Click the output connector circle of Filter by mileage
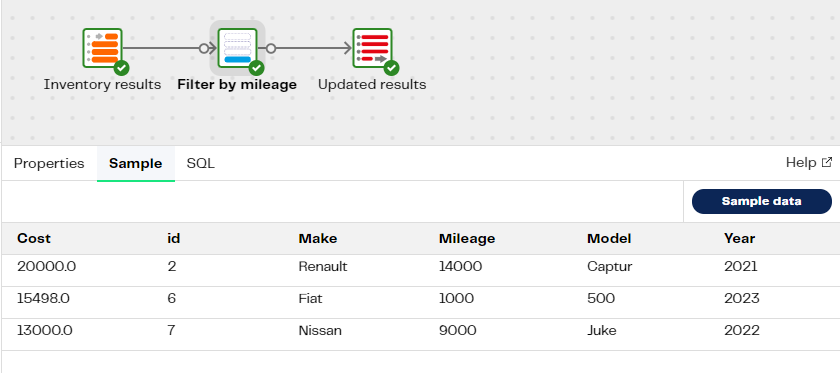840x373 pixels. pos(271,49)
